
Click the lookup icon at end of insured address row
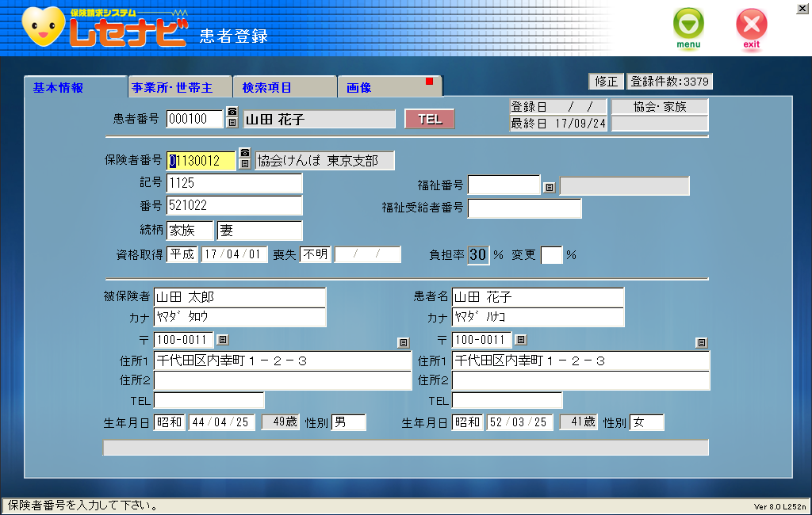(403, 342)
